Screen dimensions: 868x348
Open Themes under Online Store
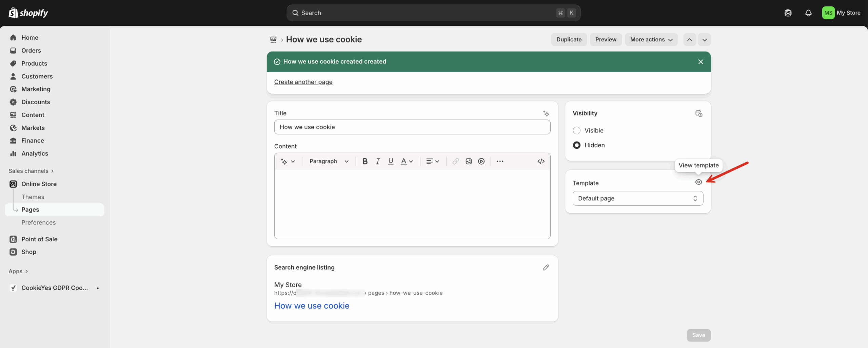tap(33, 197)
